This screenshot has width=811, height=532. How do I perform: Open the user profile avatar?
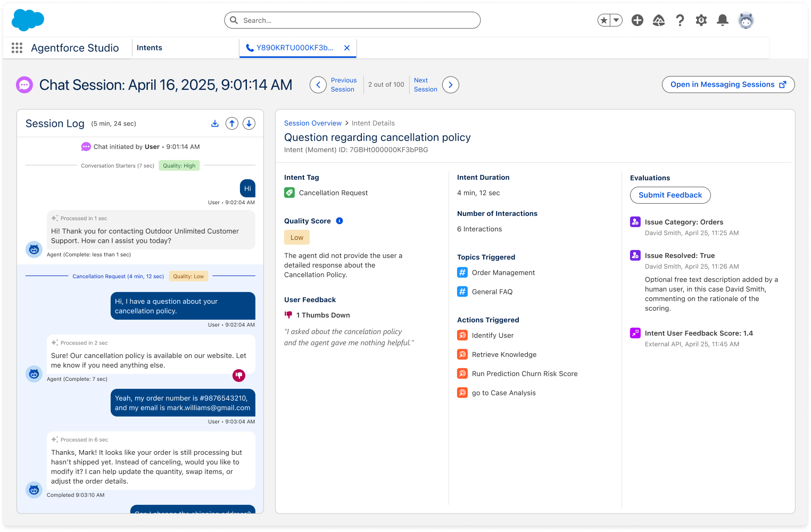746,20
